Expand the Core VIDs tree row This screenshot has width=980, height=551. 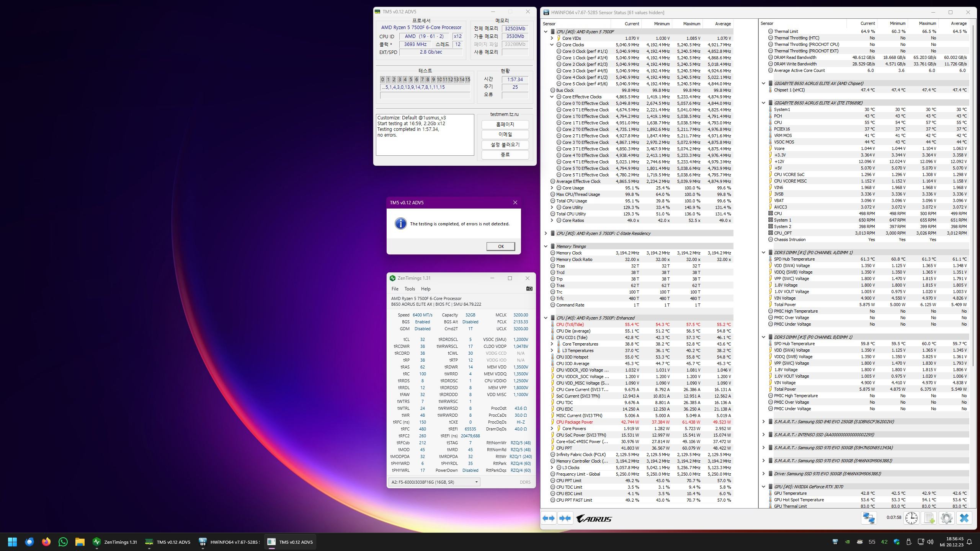(x=552, y=38)
